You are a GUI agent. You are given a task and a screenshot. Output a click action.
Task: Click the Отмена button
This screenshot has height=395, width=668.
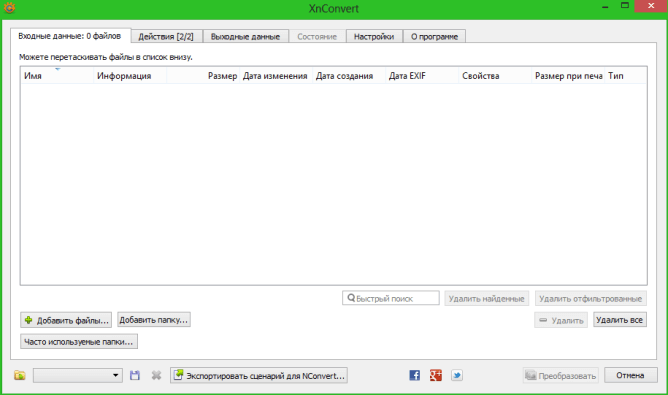[x=631, y=375]
